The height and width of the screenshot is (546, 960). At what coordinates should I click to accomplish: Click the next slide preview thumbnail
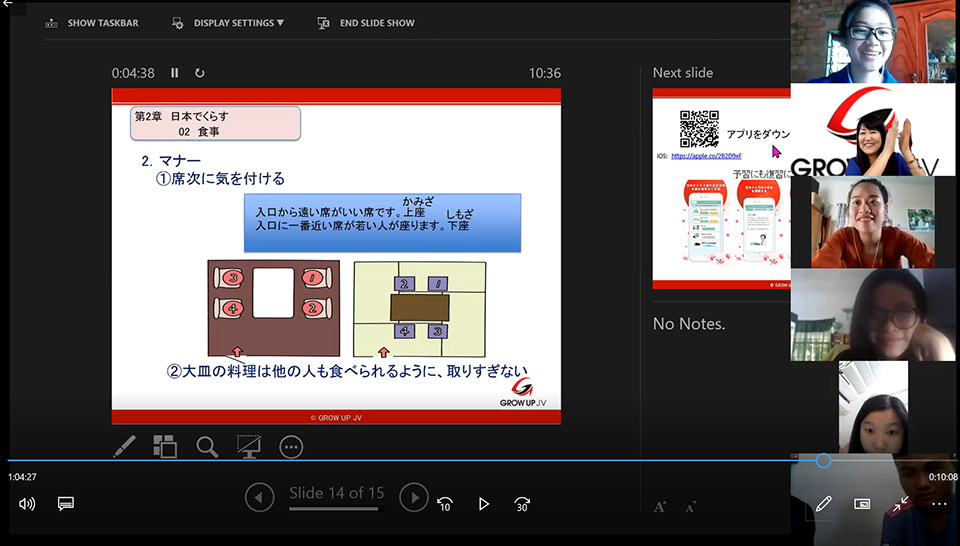click(x=721, y=189)
